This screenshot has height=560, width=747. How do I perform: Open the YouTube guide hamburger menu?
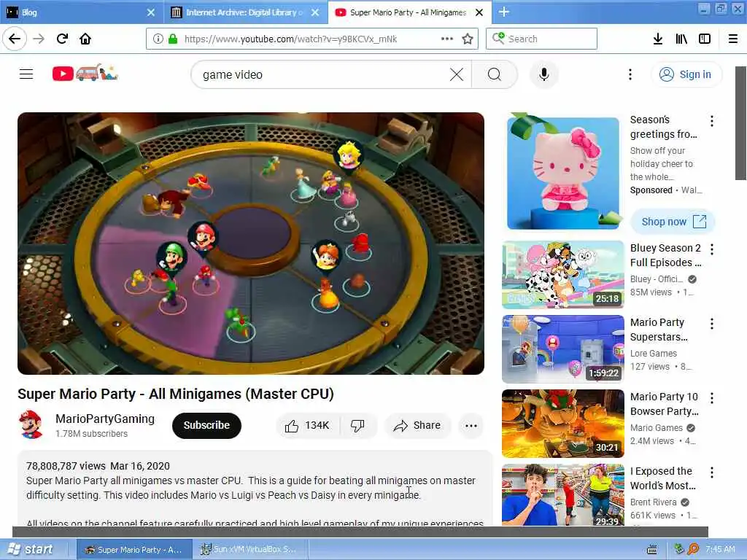[26, 74]
